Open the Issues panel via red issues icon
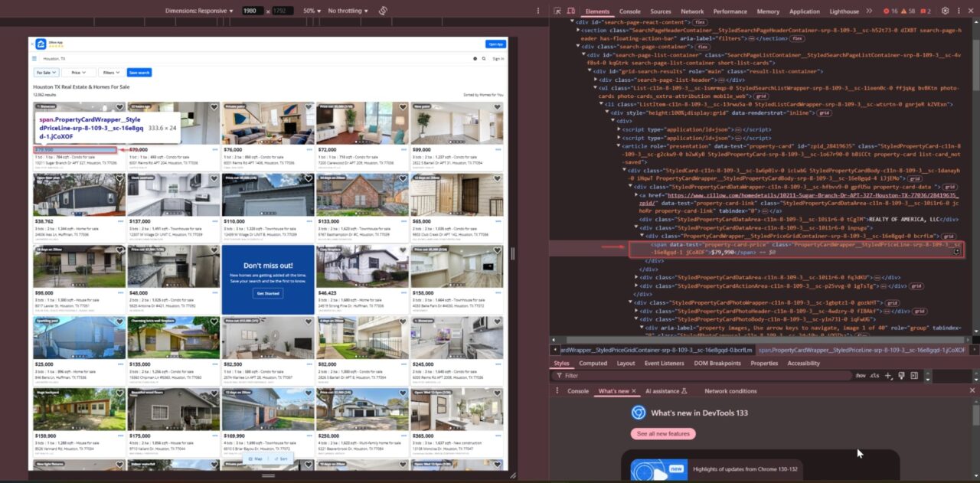The image size is (980, 483). tap(923, 11)
